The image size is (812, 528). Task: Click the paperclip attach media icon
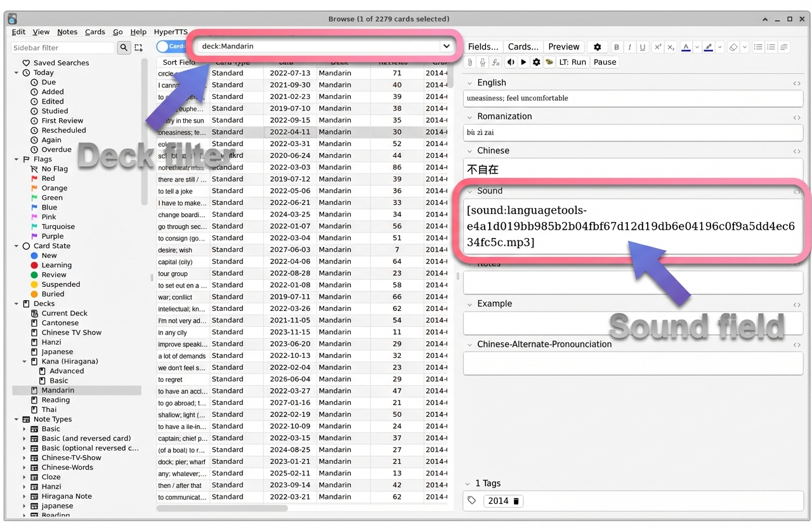(x=469, y=62)
